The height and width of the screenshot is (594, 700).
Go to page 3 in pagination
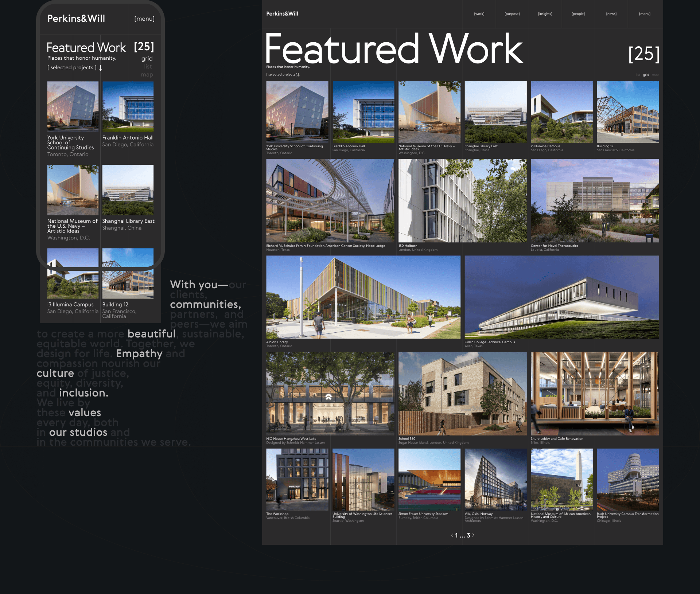[x=468, y=535]
